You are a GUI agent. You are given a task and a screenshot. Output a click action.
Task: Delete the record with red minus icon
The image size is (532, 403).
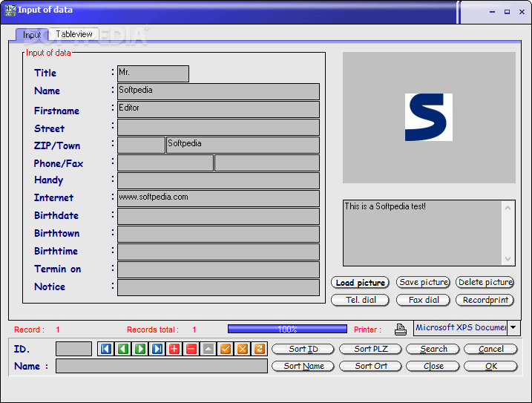pos(191,349)
